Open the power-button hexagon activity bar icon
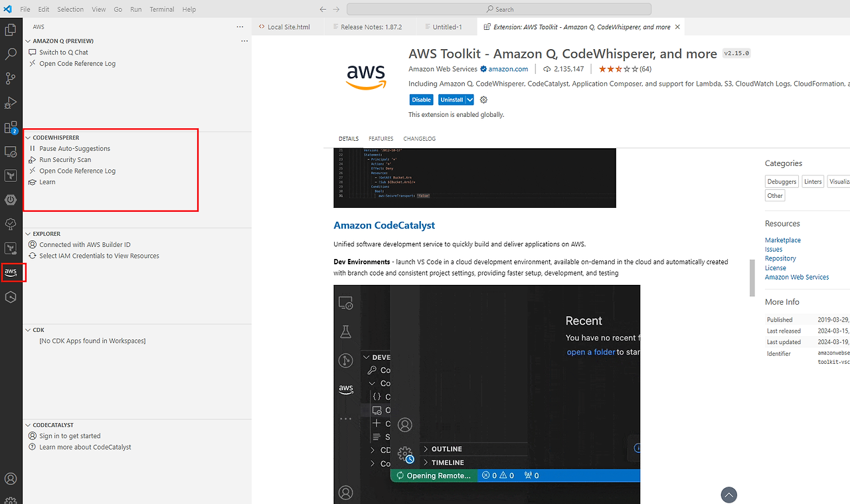This screenshot has height=504, width=850. click(11, 200)
